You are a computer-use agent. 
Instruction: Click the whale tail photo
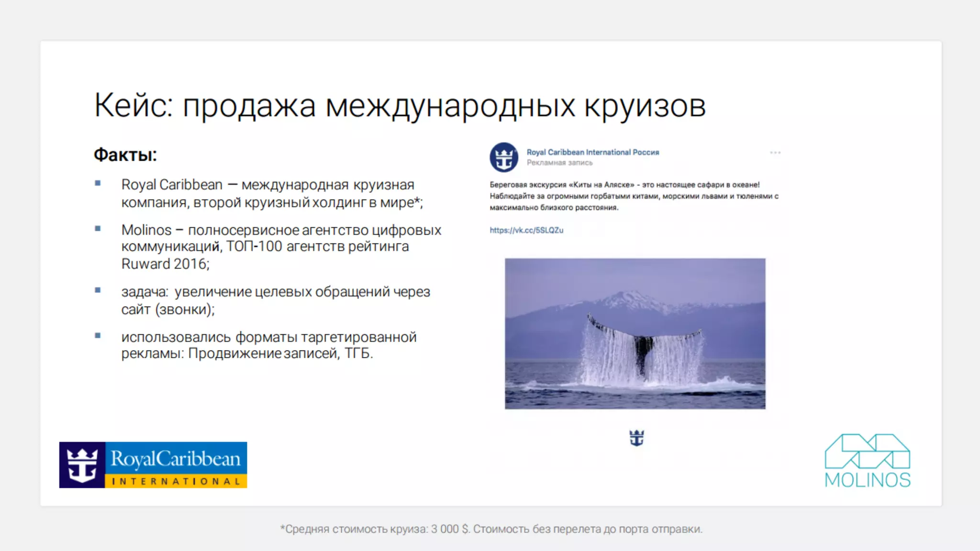(x=635, y=333)
